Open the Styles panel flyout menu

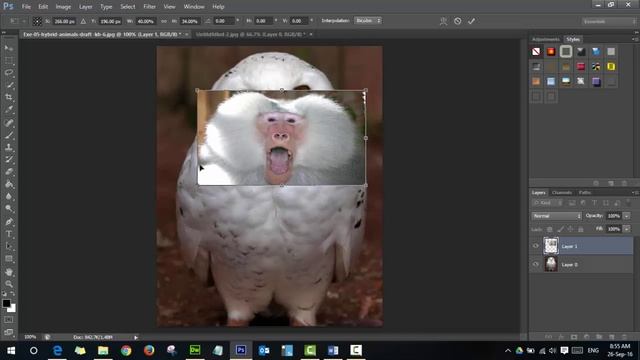point(635,39)
